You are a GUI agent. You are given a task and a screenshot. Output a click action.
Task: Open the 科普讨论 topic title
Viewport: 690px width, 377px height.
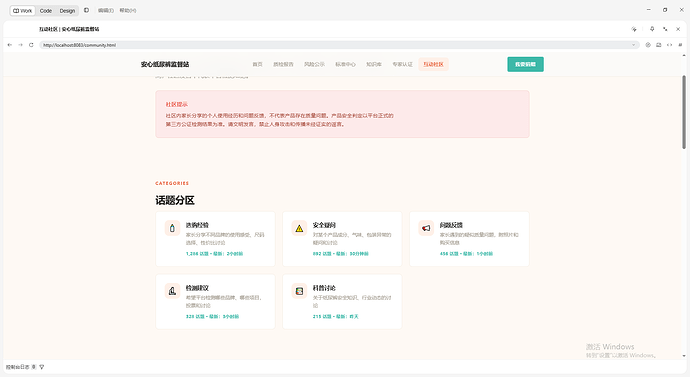(324, 288)
